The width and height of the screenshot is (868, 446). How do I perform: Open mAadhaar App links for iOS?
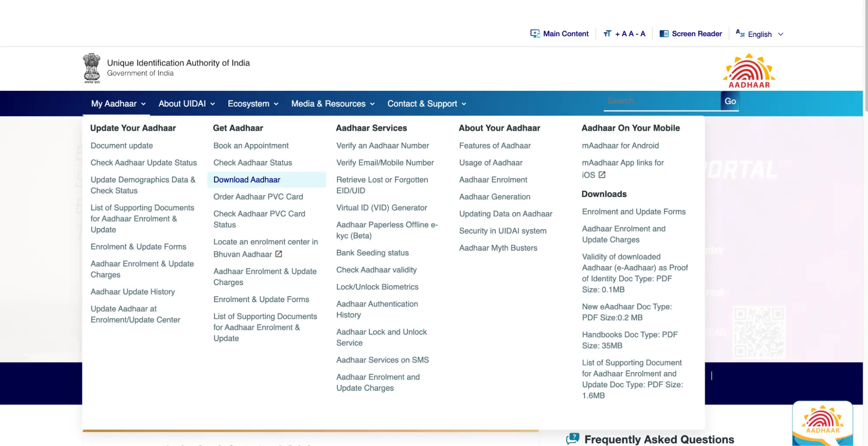point(623,168)
